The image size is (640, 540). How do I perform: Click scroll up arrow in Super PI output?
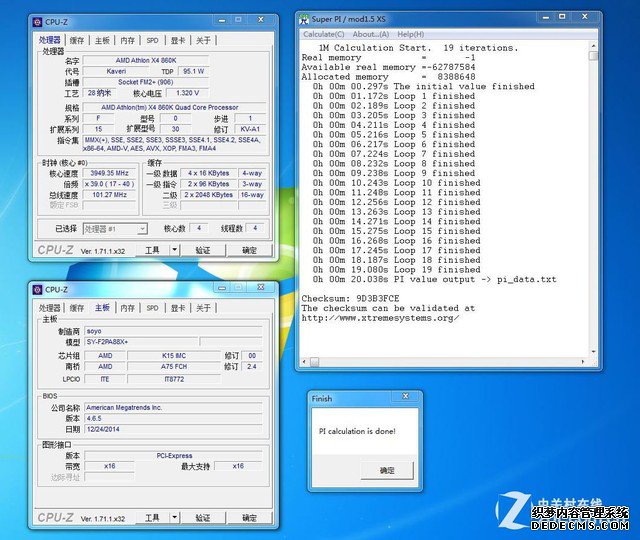(593, 46)
